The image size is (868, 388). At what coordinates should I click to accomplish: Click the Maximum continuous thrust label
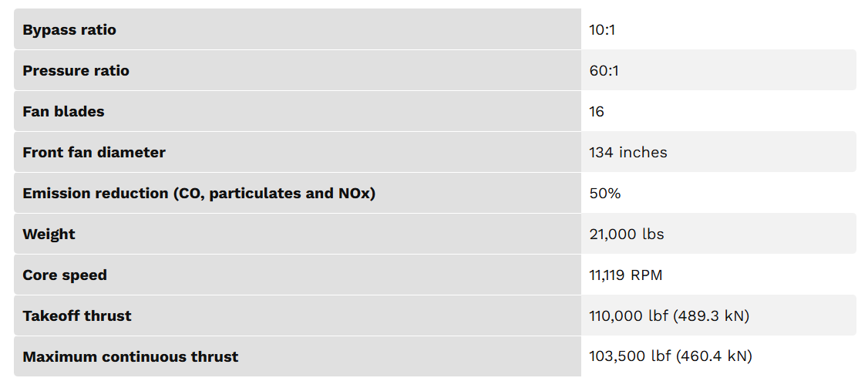[130, 357]
